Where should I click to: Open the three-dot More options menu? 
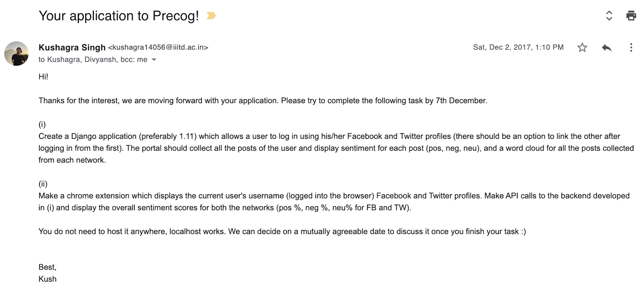[631, 48]
